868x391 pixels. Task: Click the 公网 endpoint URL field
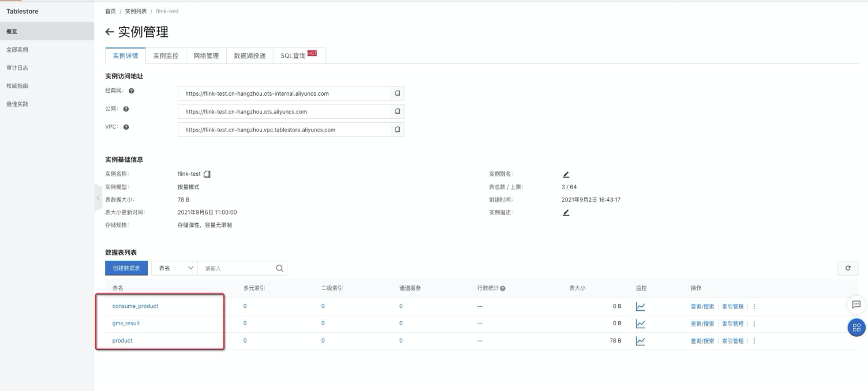[285, 111]
